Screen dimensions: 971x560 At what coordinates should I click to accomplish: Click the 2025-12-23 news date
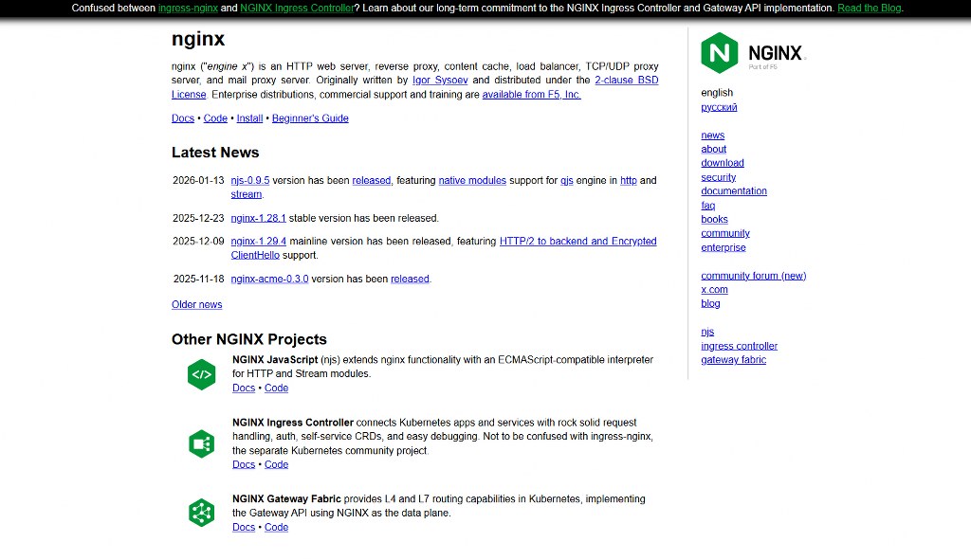(x=198, y=218)
